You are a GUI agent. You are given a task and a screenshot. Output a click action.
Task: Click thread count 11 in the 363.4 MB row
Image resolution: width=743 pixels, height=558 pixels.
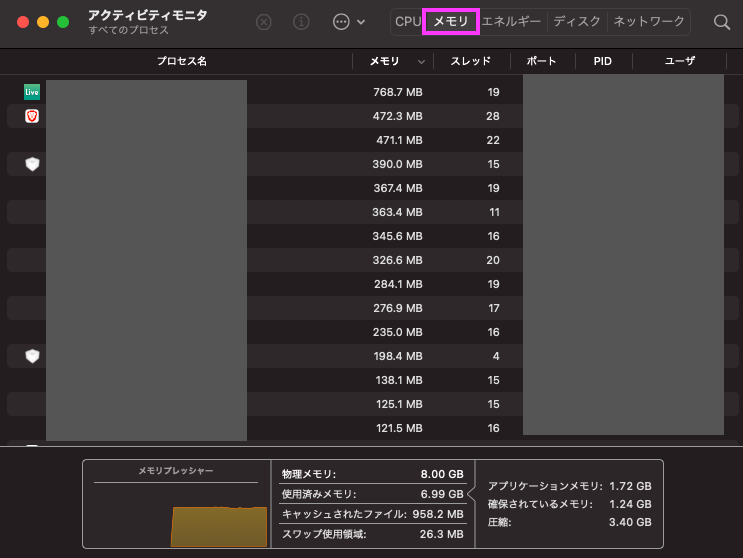(x=494, y=212)
